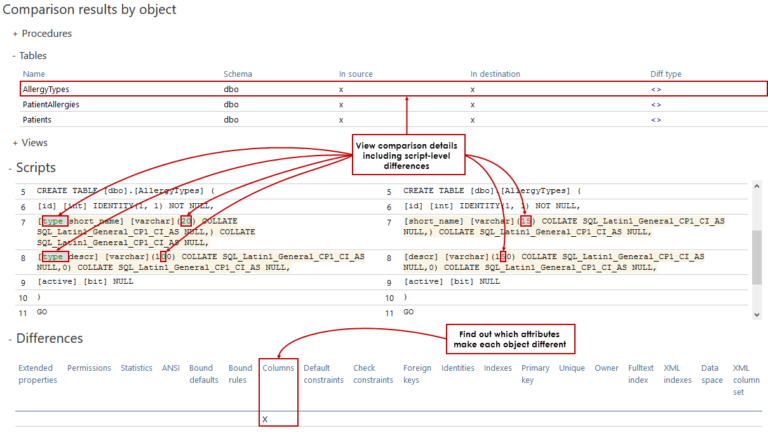Sort by Name column header
Viewport: 768px width, 433px height.
(34, 74)
